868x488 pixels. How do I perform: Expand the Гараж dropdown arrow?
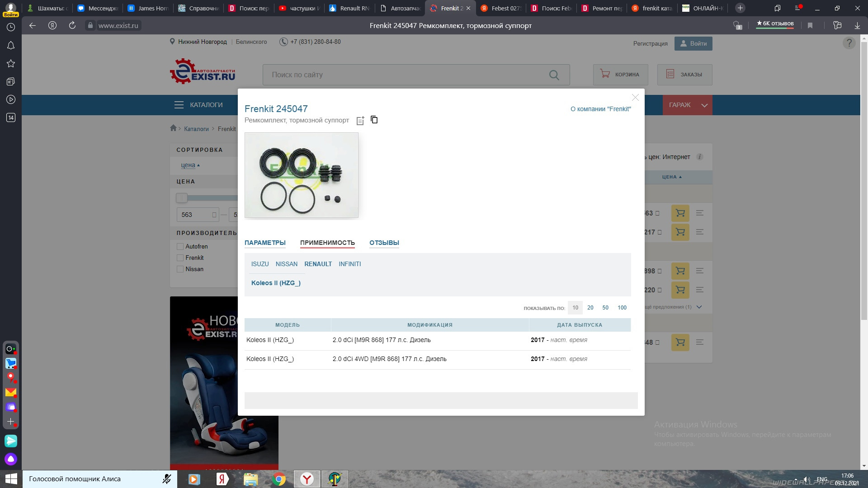[704, 105]
